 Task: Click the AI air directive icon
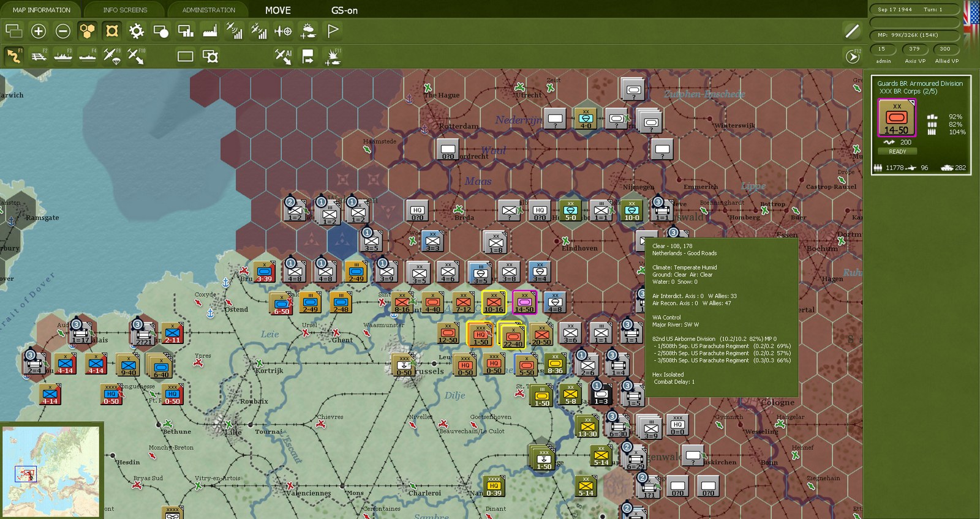[x=283, y=56]
